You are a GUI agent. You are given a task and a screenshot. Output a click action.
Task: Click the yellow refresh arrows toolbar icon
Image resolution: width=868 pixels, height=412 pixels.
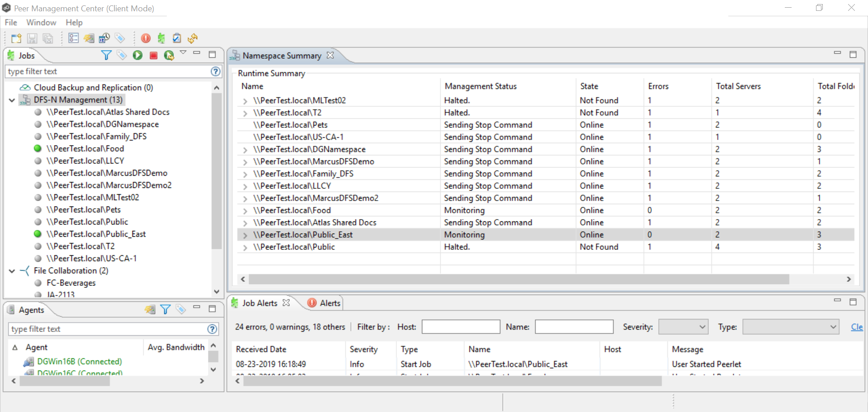click(x=193, y=38)
